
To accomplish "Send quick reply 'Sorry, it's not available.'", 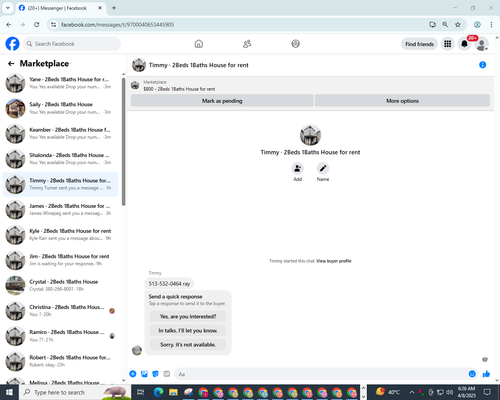I will point(188,344).
